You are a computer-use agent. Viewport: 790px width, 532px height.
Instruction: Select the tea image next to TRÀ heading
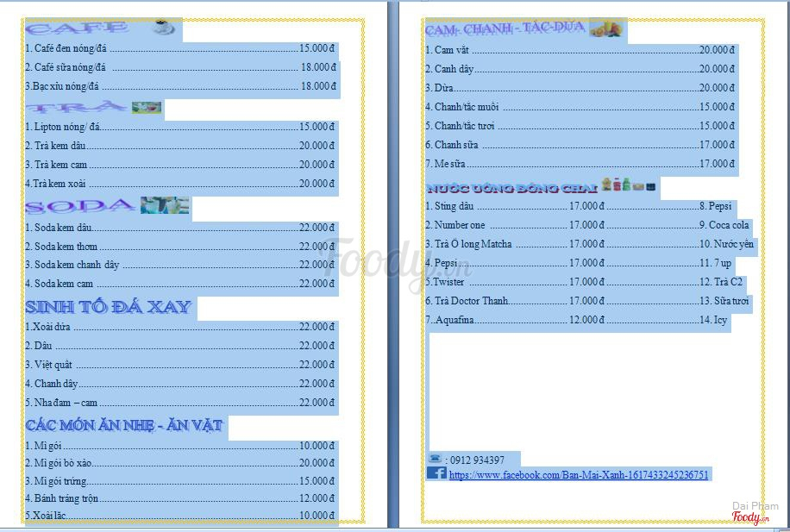(x=147, y=107)
